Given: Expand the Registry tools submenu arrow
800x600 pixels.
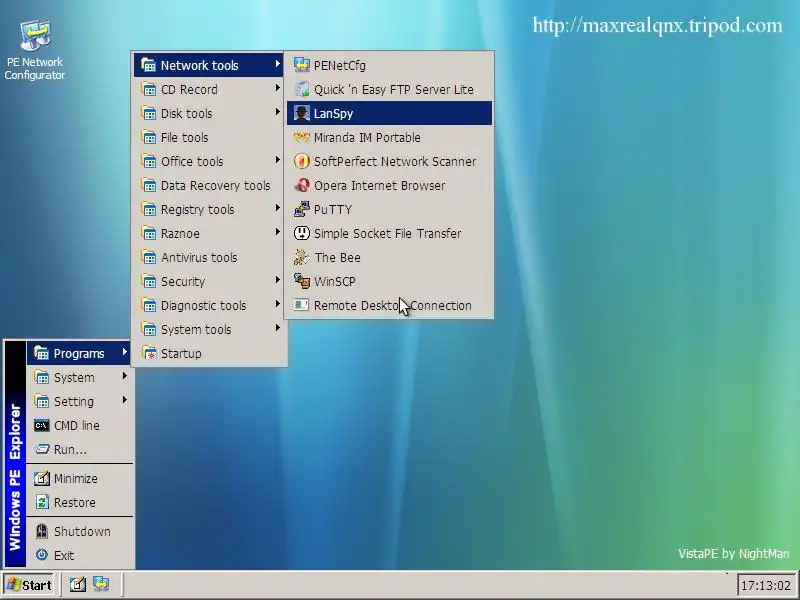Looking at the screenshot, I should tap(277, 208).
